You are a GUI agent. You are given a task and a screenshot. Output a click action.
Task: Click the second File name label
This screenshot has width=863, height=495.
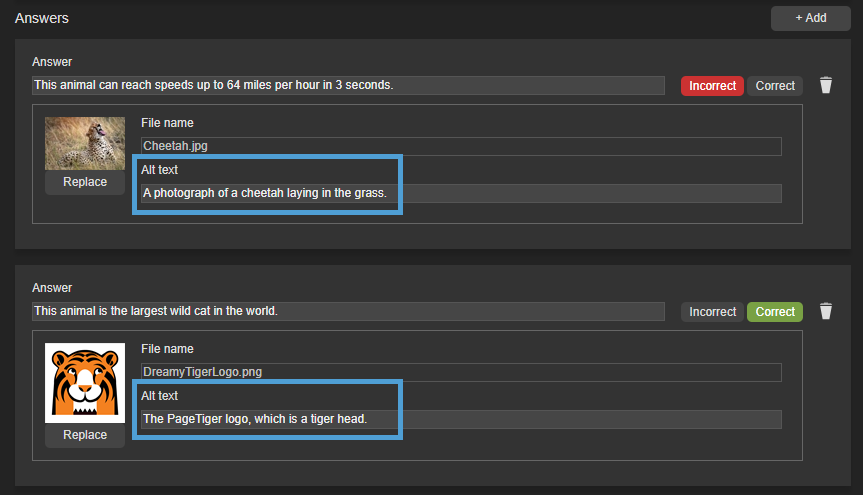pos(167,349)
